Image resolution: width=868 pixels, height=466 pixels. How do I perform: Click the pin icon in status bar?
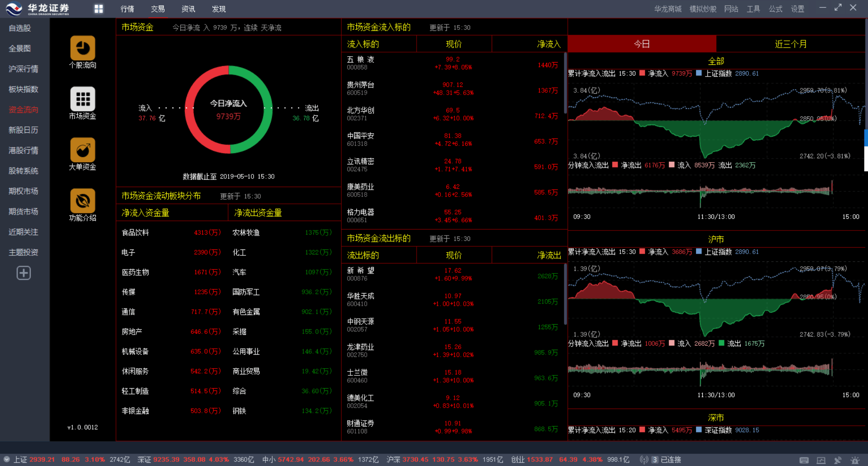click(838, 460)
